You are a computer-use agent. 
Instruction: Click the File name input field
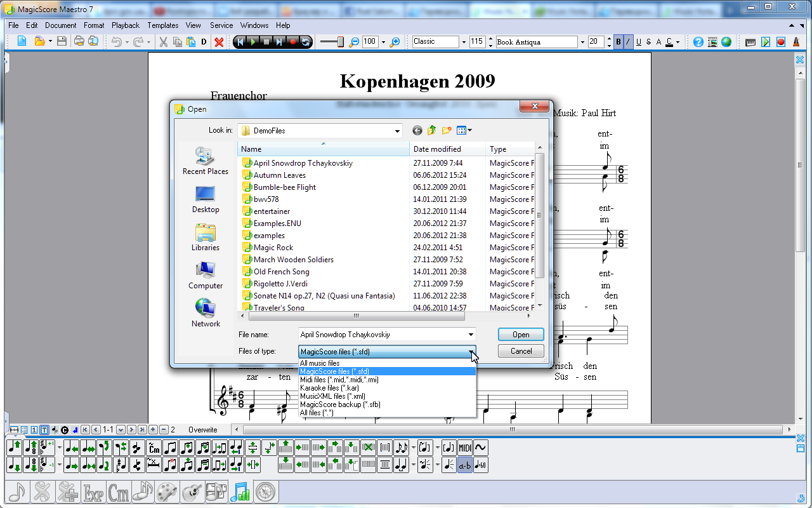[x=383, y=335]
